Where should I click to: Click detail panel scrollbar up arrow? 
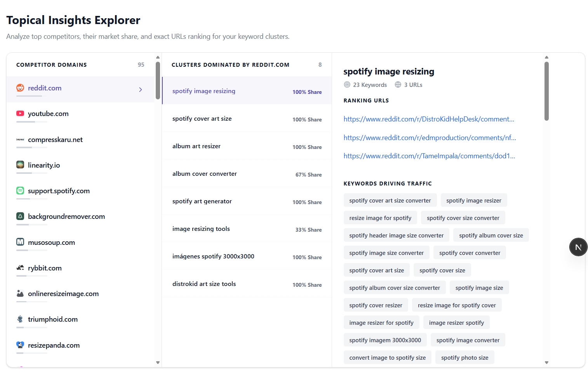tap(546, 57)
